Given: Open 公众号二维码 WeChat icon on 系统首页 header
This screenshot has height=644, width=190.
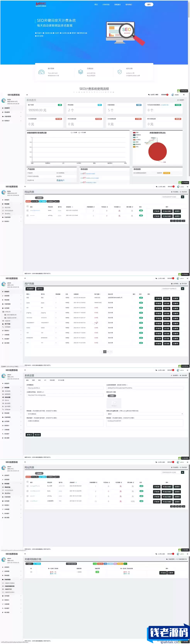Looking at the screenshot, I should pyautogui.click(x=149, y=95).
